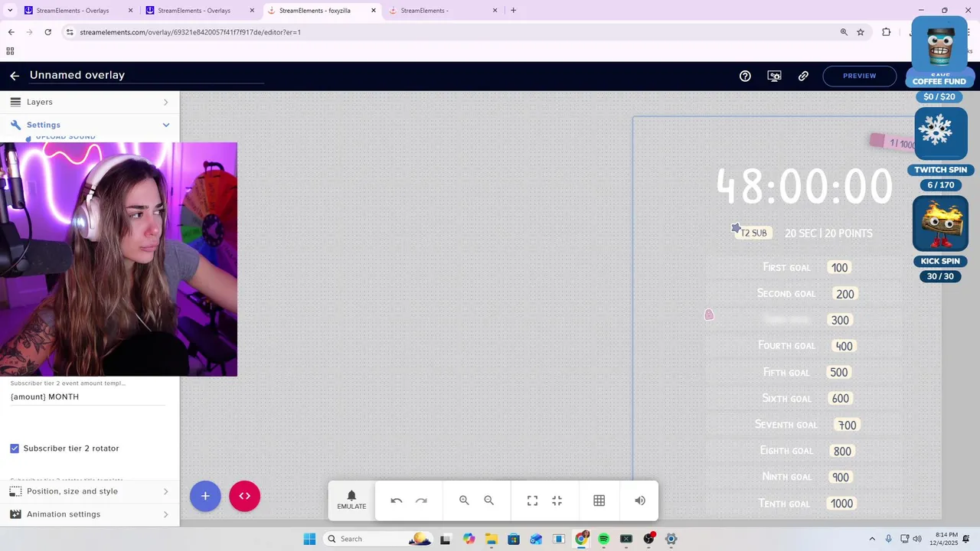Open File Explorer from the taskbar
The height and width of the screenshot is (551, 980).
click(x=491, y=539)
